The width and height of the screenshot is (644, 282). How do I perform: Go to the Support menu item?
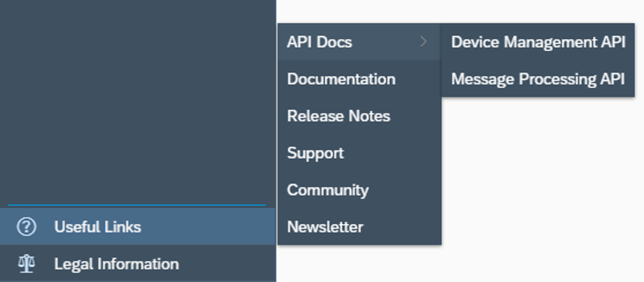[359, 152]
